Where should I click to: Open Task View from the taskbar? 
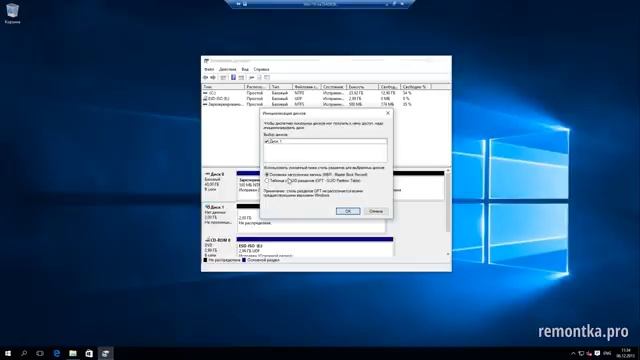coord(40,353)
